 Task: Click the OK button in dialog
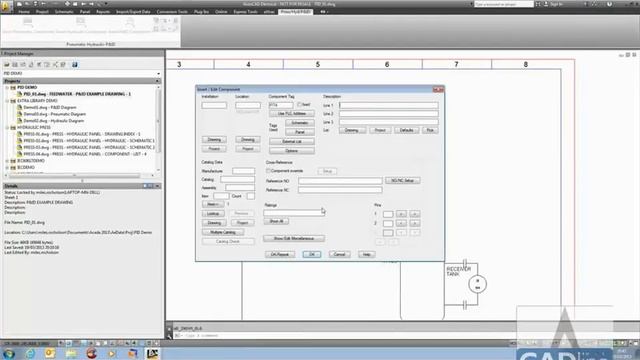coord(312,254)
